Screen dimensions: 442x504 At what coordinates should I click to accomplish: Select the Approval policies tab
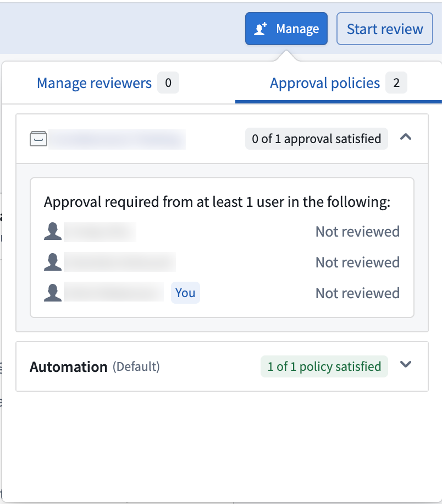point(339,83)
